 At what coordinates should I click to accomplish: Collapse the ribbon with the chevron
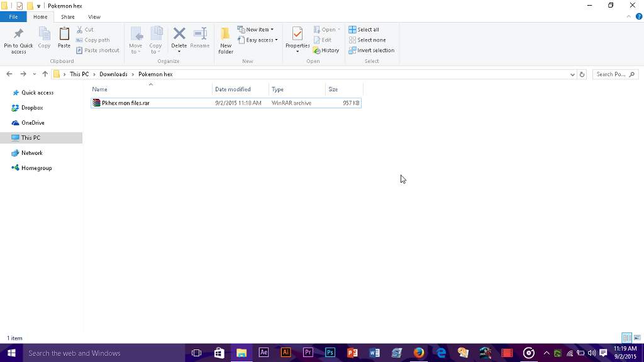[x=628, y=17]
